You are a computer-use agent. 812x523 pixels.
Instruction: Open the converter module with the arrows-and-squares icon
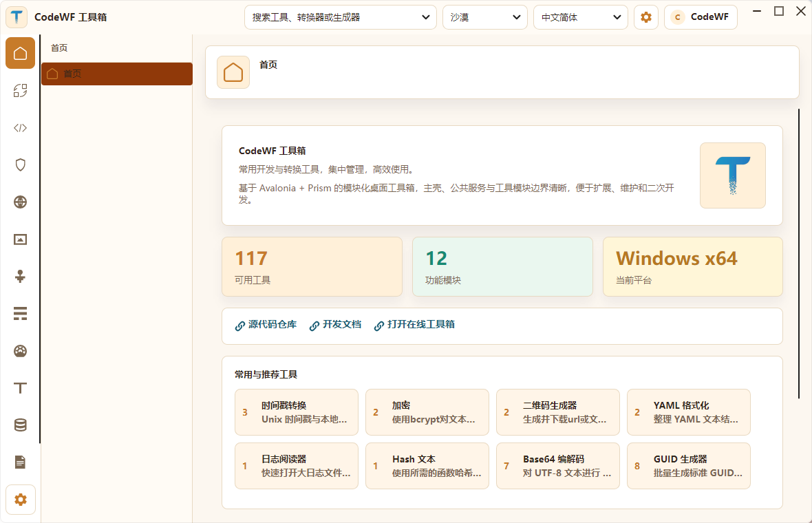pos(20,91)
